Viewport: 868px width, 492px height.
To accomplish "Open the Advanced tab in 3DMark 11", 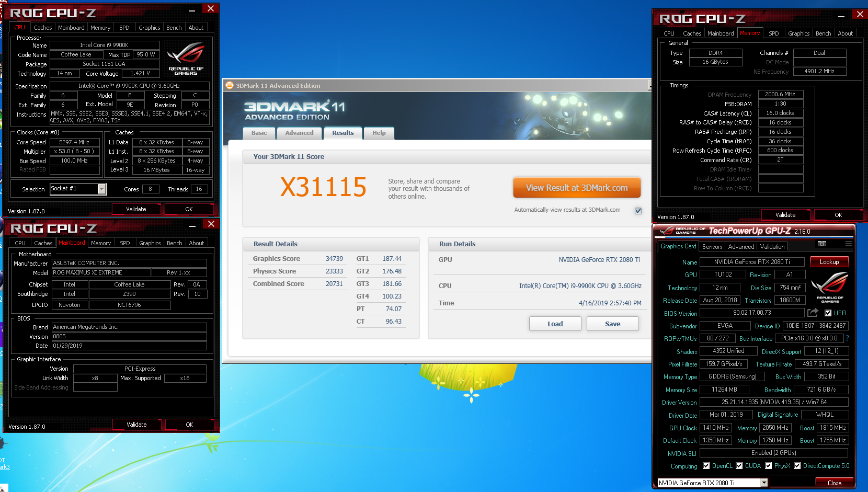I will [x=299, y=133].
